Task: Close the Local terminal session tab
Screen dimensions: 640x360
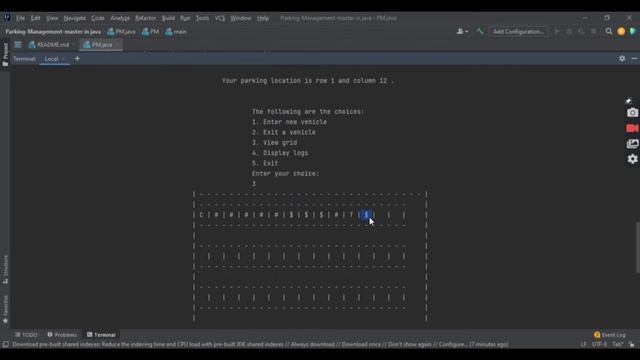Action: [x=64, y=59]
